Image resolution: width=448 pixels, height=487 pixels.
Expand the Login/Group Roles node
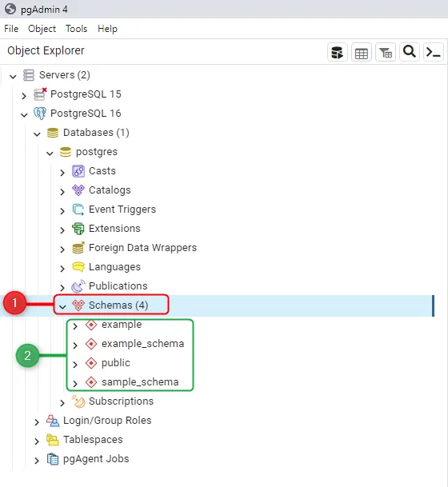pos(37,421)
